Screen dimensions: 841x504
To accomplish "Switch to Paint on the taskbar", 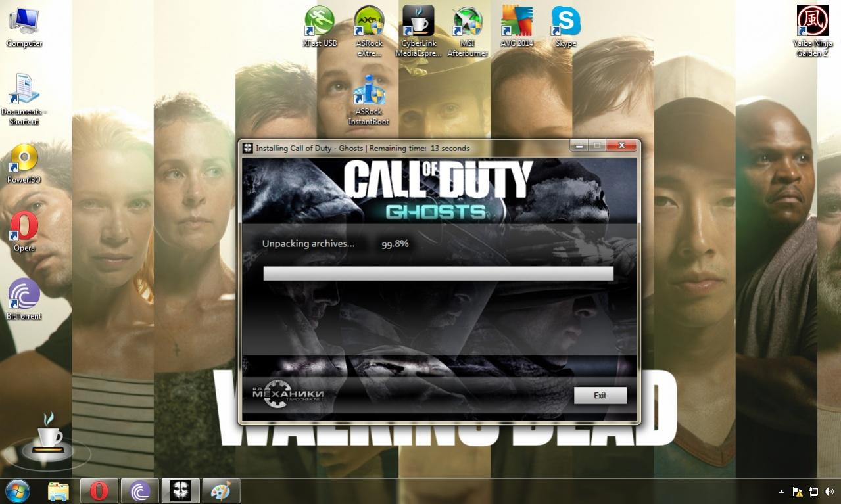I will [221, 491].
